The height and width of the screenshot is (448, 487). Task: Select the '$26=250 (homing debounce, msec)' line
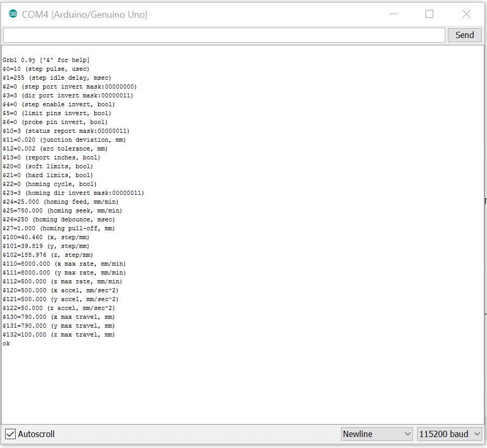[x=59, y=219]
